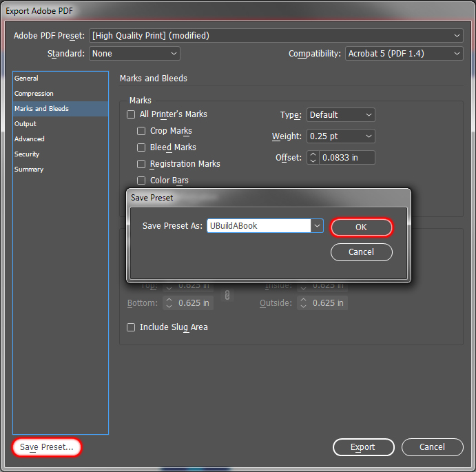Go to the Advanced section

[61, 139]
